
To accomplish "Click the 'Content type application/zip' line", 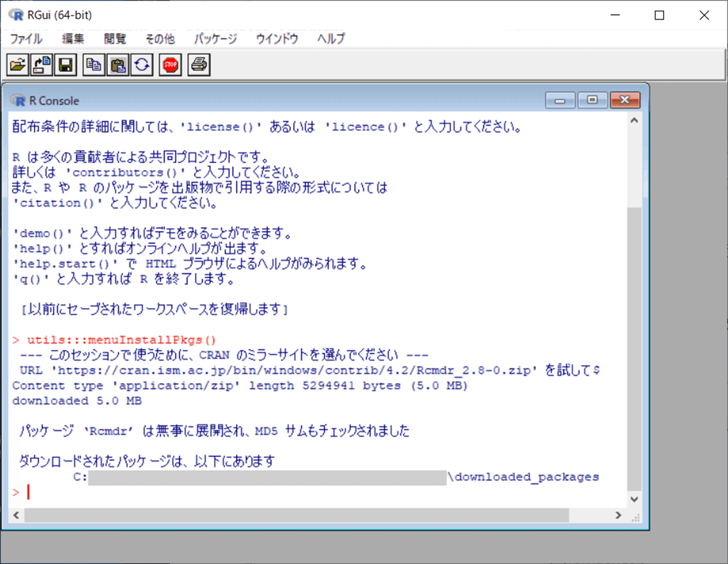I will (240, 386).
